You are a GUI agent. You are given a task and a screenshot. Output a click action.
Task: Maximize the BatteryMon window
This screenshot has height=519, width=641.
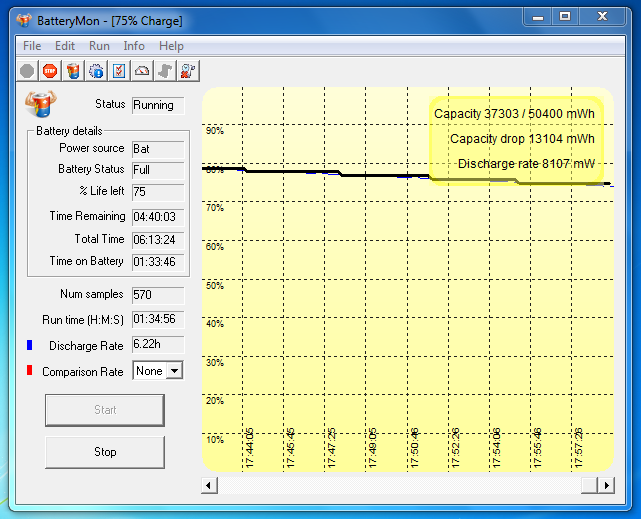click(x=565, y=17)
